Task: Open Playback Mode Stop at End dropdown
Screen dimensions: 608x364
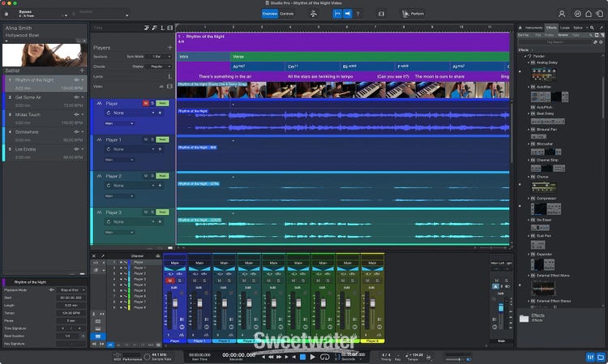Action: tap(72, 289)
